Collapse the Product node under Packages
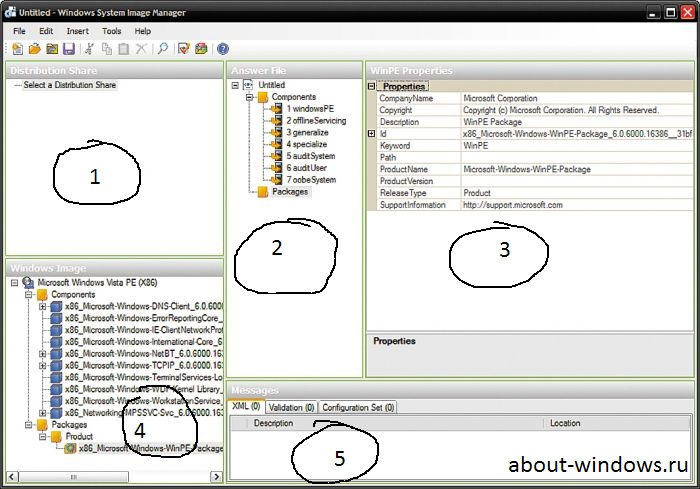 pyautogui.click(x=42, y=436)
